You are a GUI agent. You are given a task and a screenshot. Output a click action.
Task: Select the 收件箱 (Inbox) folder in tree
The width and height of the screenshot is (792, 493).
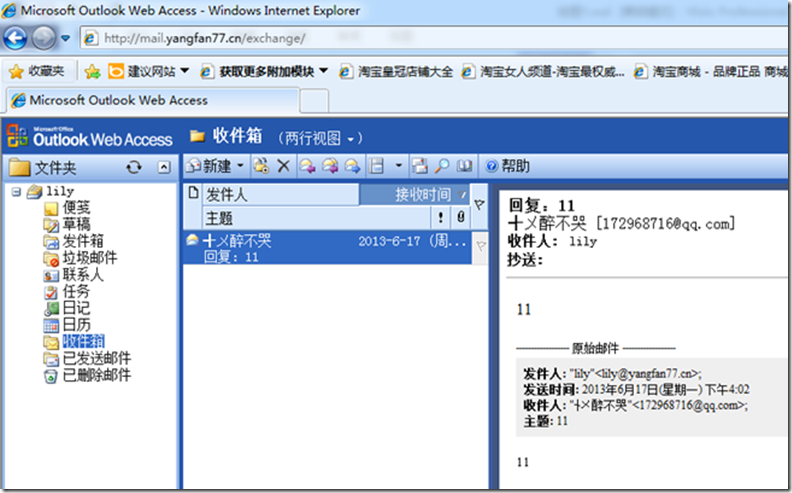pyautogui.click(x=83, y=341)
